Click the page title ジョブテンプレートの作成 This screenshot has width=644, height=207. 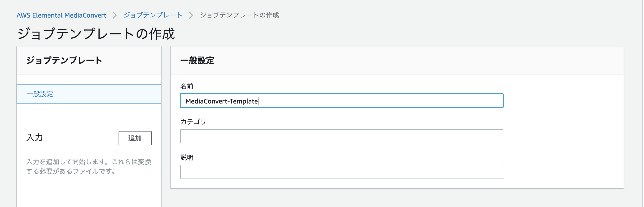click(x=96, y=33)
